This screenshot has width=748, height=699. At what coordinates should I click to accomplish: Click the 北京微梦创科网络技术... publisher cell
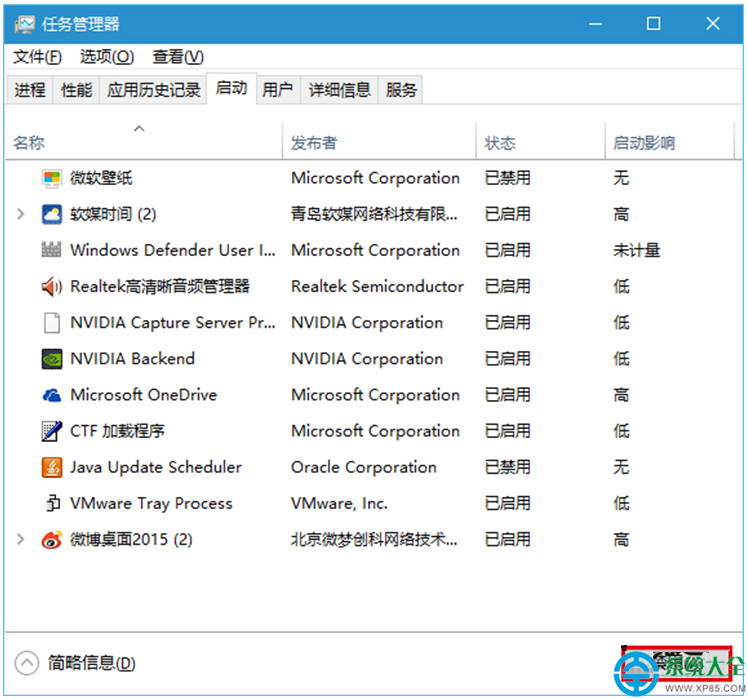[x=374, y=540]
